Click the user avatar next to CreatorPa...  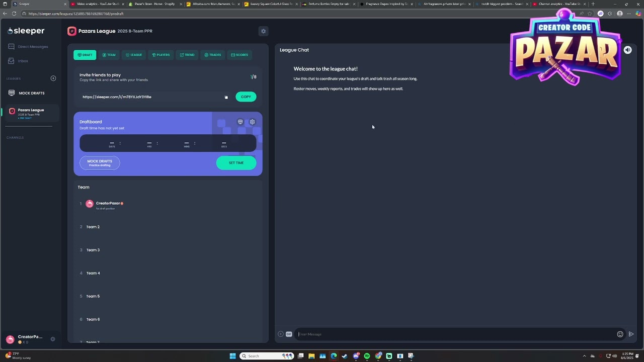10,339
